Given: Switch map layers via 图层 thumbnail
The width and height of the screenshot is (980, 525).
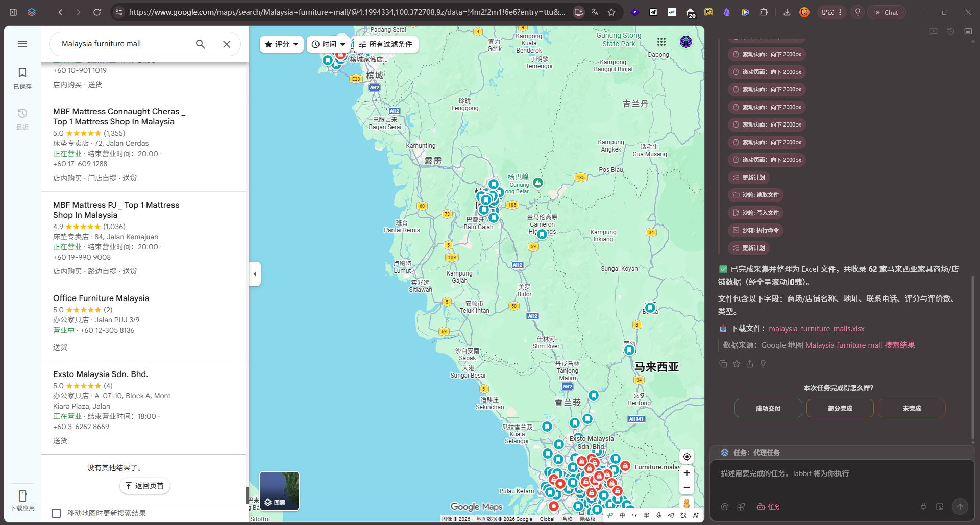Looking at the screenshot, I should coord(280,491).
